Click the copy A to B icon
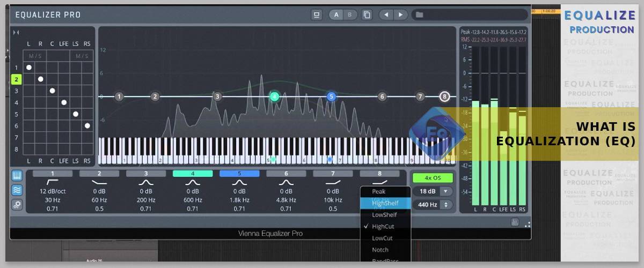 click(367, 14)
